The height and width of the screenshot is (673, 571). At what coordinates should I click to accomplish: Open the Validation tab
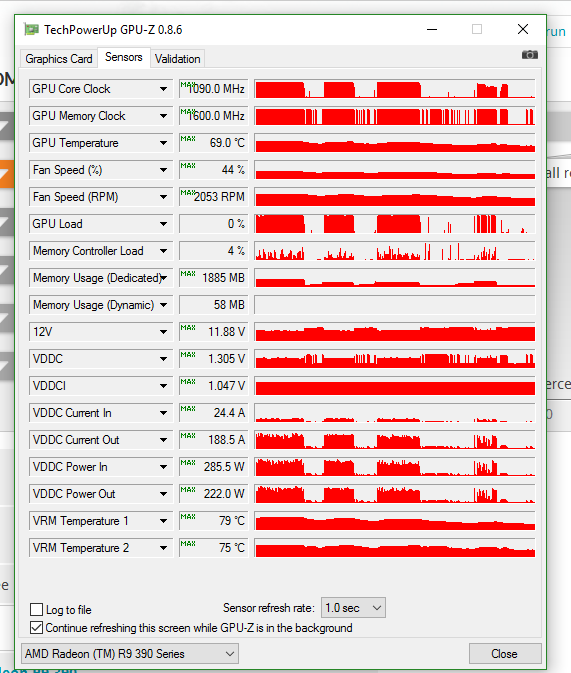177,59
